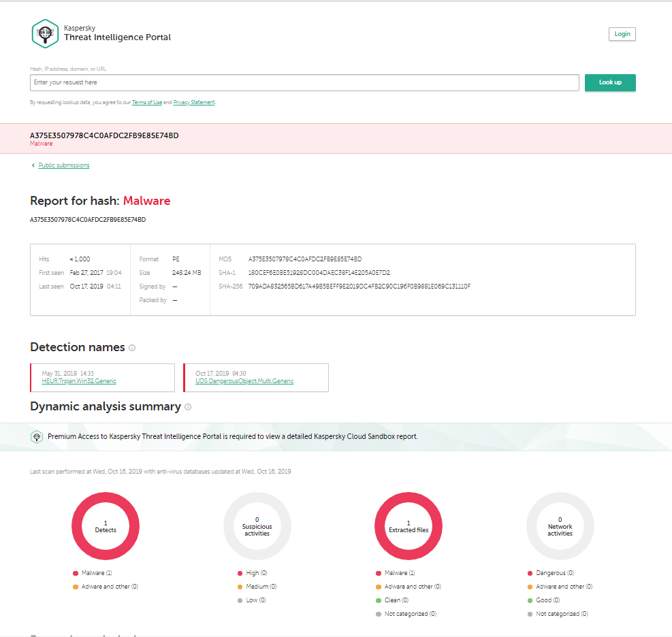Go back to Public submissions
Screen dimensions: 672x637
[64, 165]
